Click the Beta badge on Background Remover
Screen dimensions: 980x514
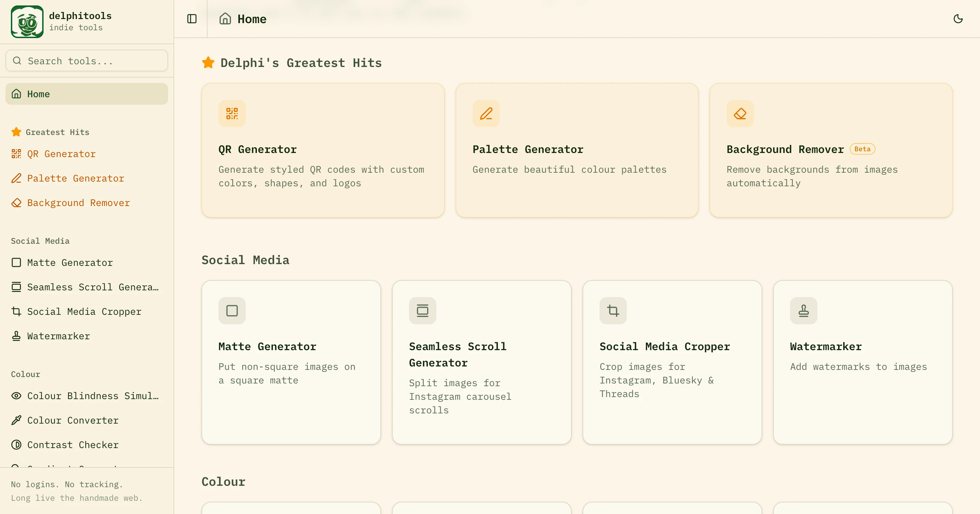863,149
